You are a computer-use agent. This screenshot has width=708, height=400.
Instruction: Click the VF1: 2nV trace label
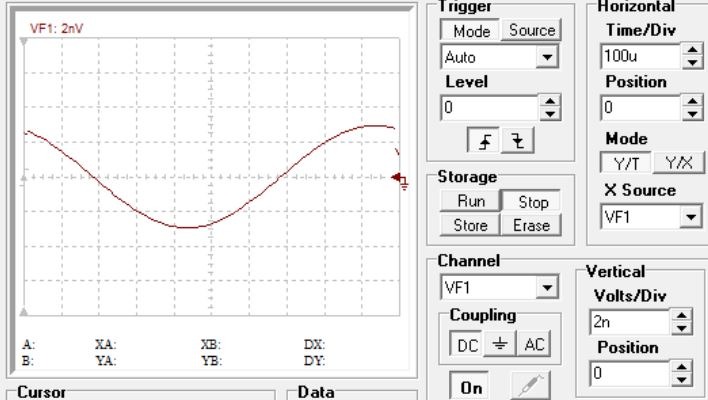click(56, 28)
